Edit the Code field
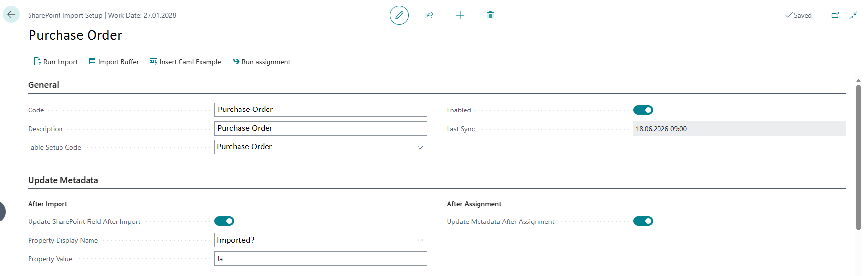Image resolution: width=868 pixels, height=276 pixels. click(x=321, y=110)
